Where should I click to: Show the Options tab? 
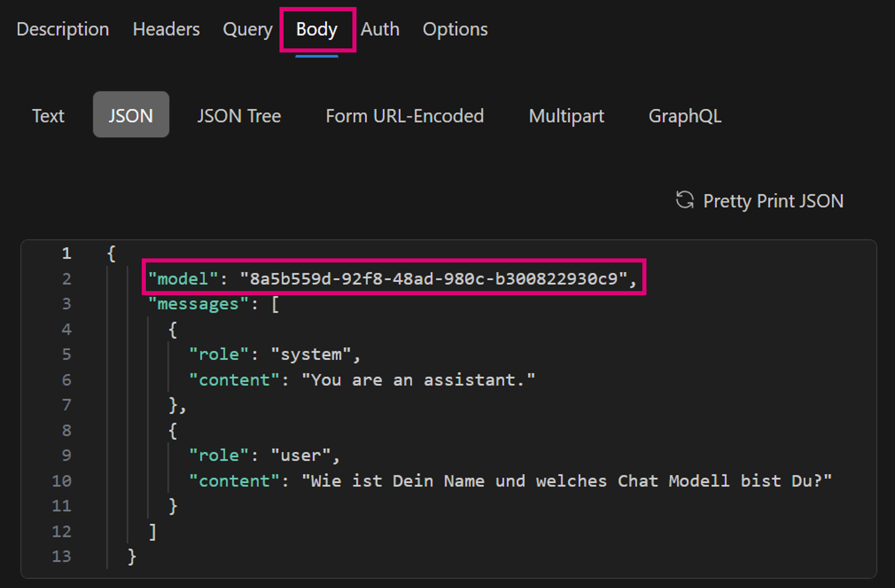pyautogui.click(x=455, y=29)
